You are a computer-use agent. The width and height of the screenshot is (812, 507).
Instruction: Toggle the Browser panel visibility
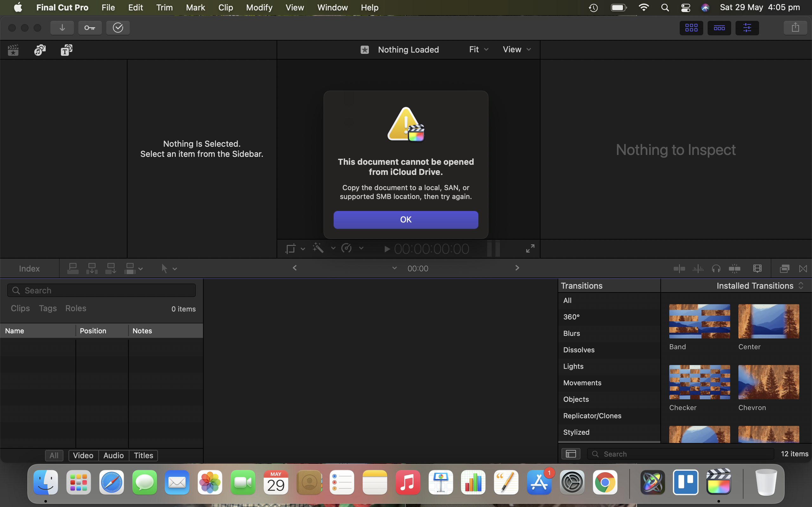[691, 28]
